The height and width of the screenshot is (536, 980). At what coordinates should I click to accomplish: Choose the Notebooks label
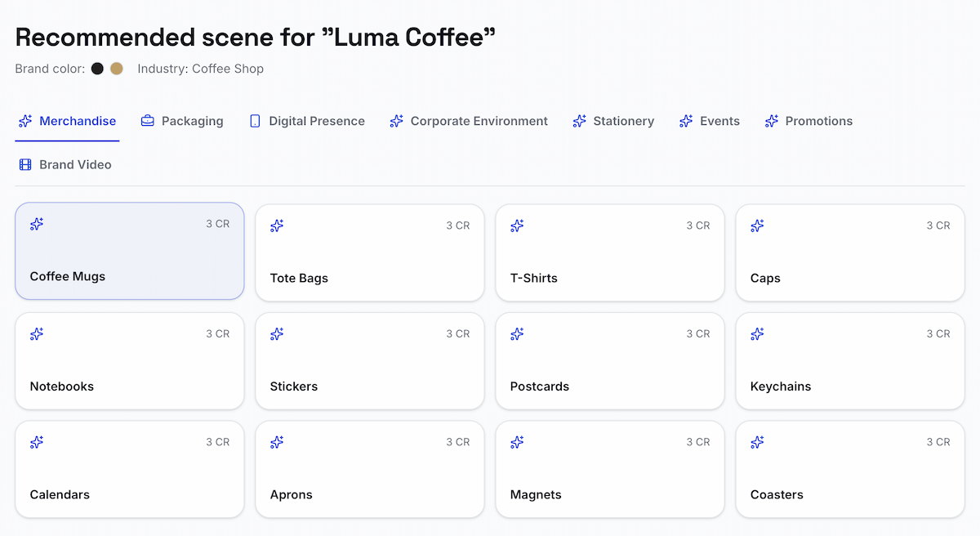coord(62,386)
